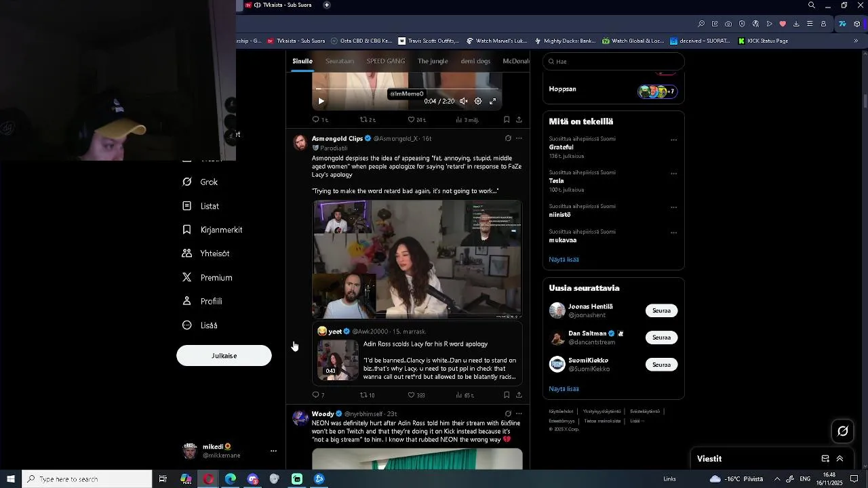The image size is (868, 488).
Task: Share the top video post
Action: (x=519, y=119)
